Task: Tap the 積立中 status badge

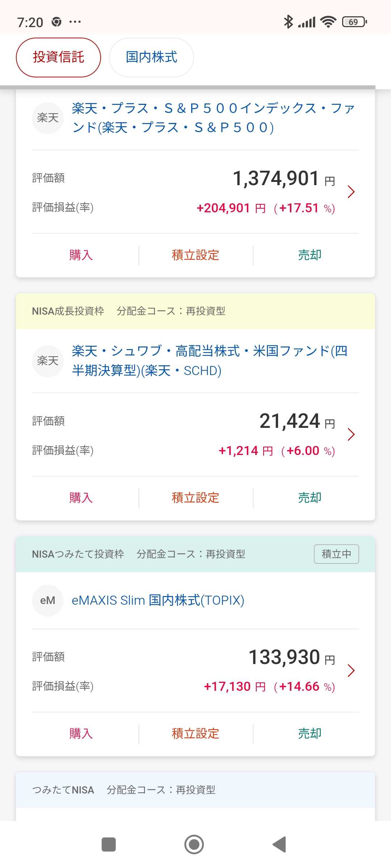Action: (x=336, y=554)
